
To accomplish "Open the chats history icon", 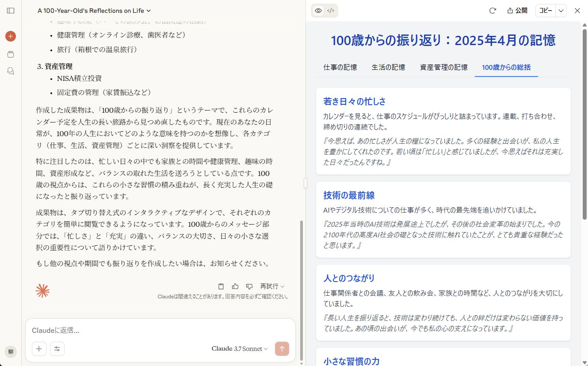I will [11, 71].
